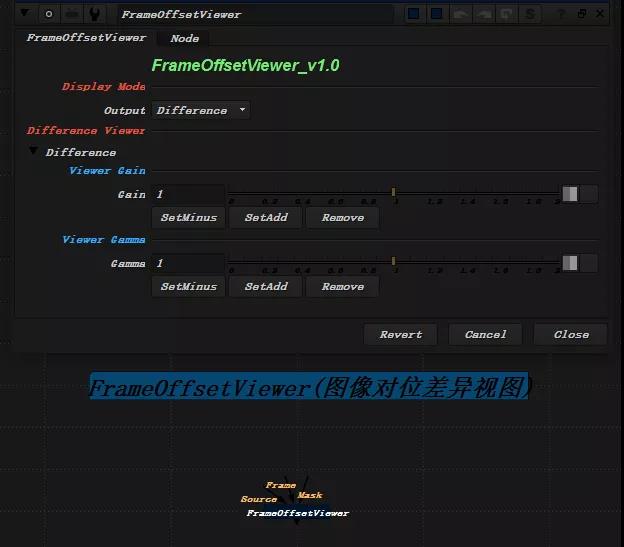Click the Gain animation menu box

pos(589,194)
